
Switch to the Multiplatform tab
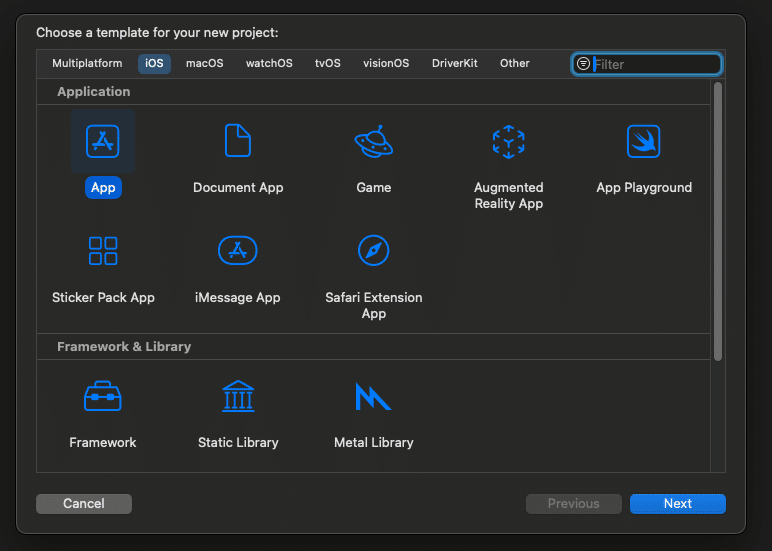(87, 64)
